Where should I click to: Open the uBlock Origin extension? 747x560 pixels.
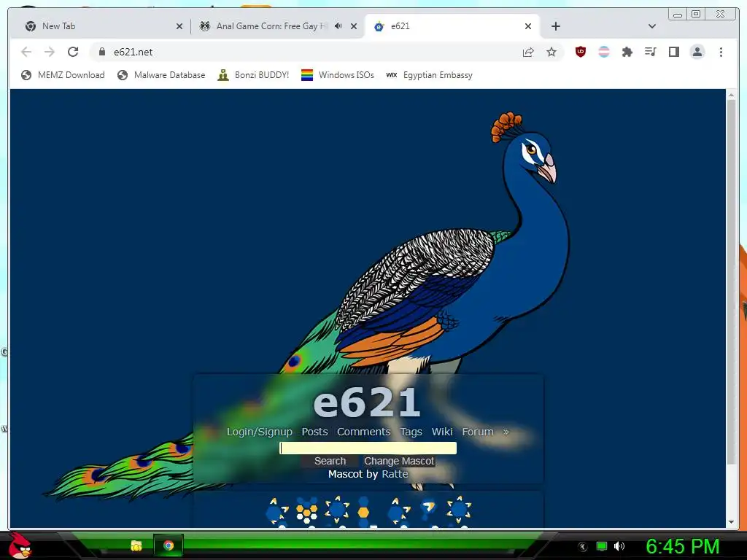(x=580, y=52)
